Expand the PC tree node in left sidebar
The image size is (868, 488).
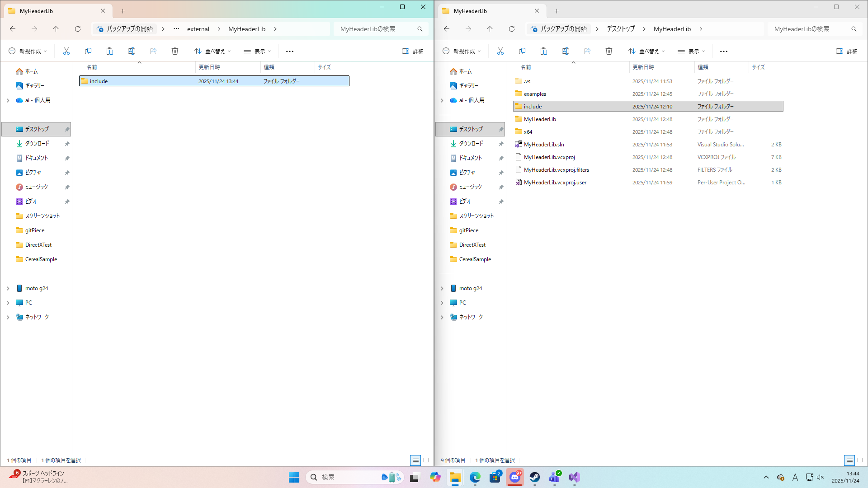click(8, 303)
